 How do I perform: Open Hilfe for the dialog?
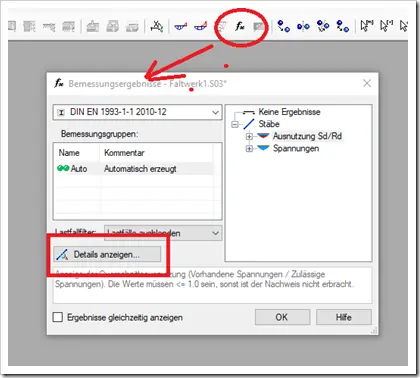(344, 317)
